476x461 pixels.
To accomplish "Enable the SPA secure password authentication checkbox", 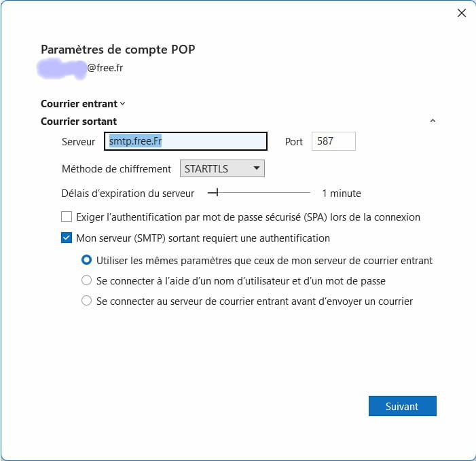I will pos(67,217).
